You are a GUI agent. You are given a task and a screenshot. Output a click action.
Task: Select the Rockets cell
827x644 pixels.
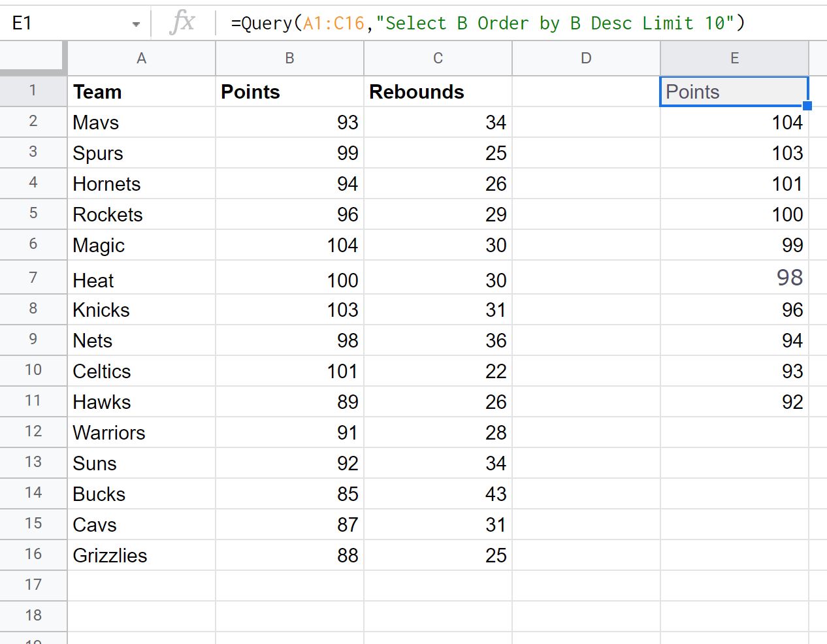[x=141, y=214]
